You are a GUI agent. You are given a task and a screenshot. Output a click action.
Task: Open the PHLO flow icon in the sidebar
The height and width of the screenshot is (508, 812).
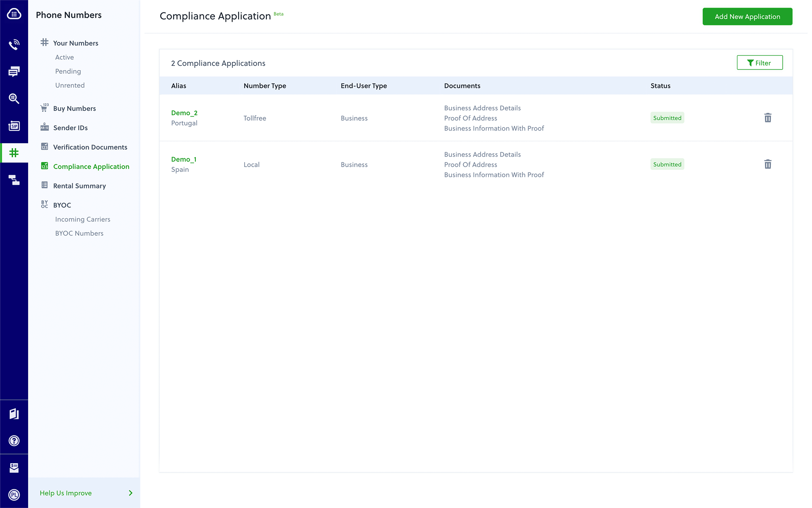tap(14, 180)
